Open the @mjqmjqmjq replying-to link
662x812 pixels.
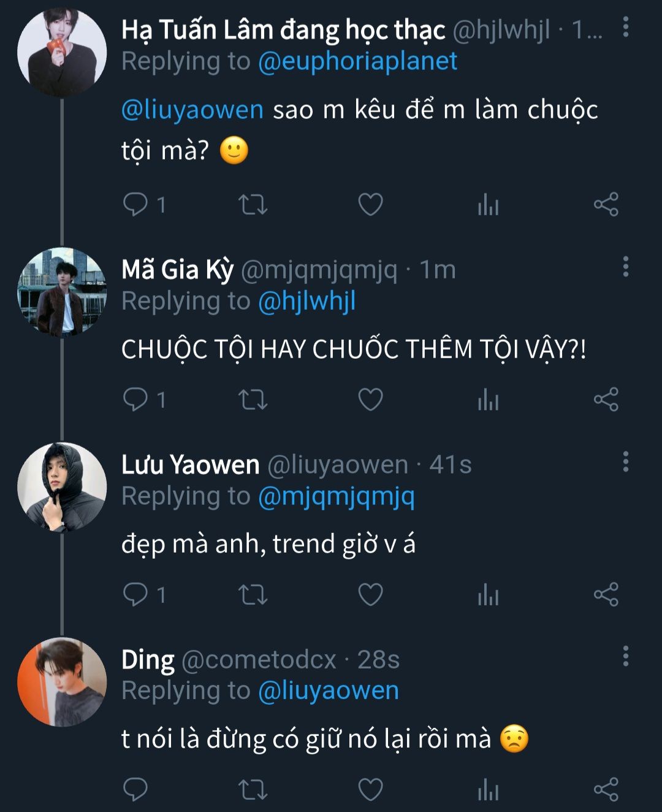coord(336,497)
